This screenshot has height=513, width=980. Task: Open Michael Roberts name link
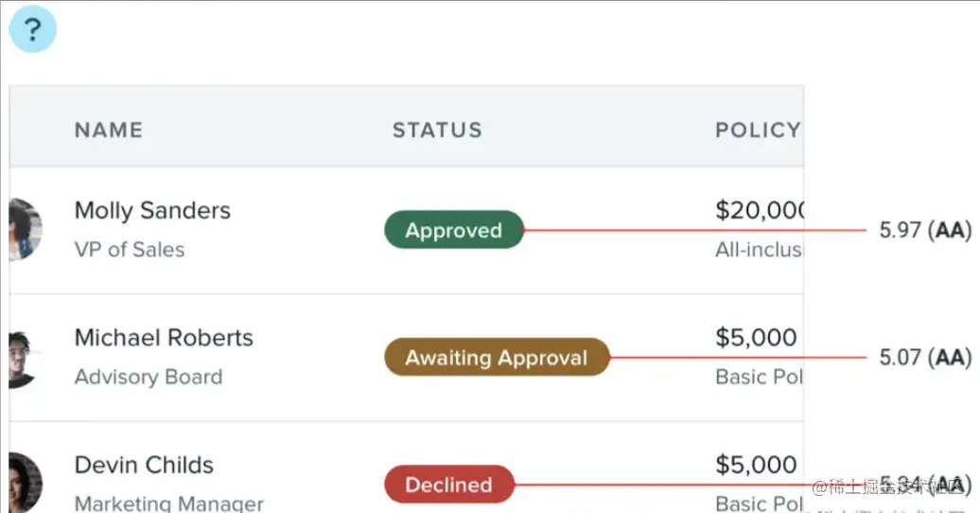(x=164, y=338)
